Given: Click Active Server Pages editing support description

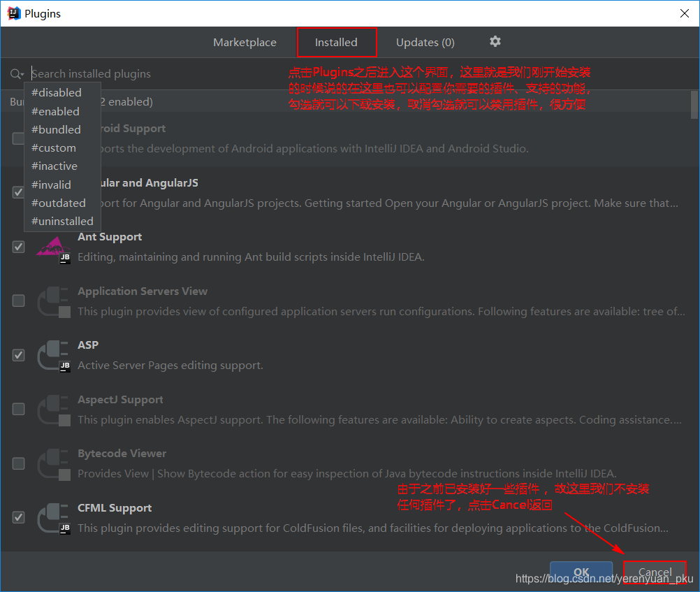Looking at the screenshot, I should click(170, 366).
